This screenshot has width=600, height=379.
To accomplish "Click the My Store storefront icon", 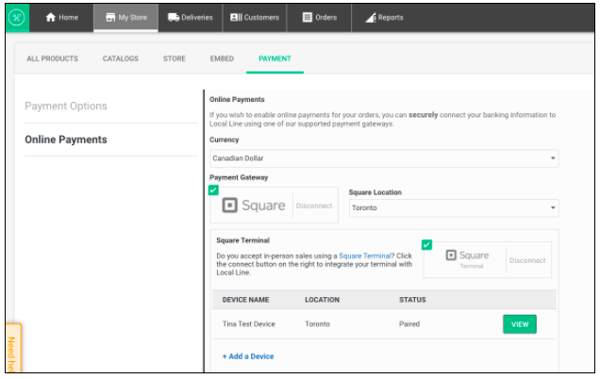I will [x=111, y=17].
